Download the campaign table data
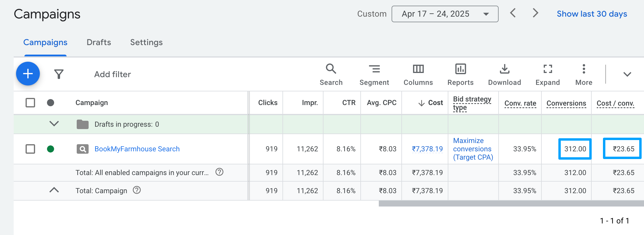 coord(504,74)
